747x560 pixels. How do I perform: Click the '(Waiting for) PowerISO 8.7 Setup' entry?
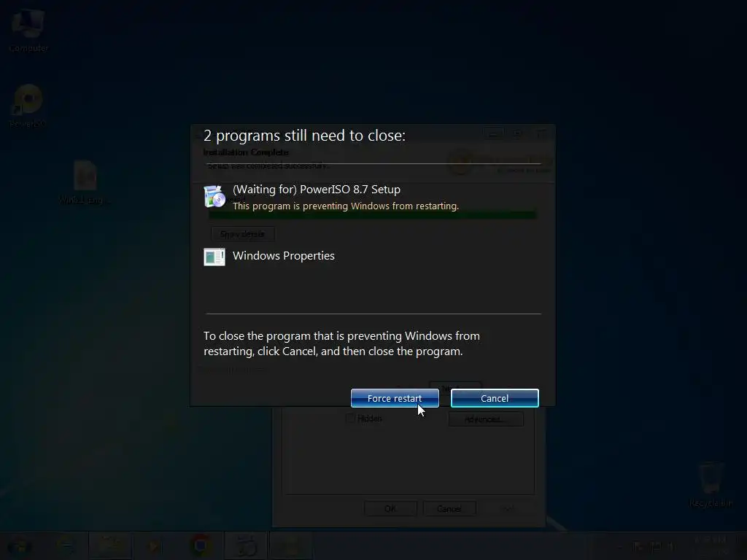click(317, 190)
